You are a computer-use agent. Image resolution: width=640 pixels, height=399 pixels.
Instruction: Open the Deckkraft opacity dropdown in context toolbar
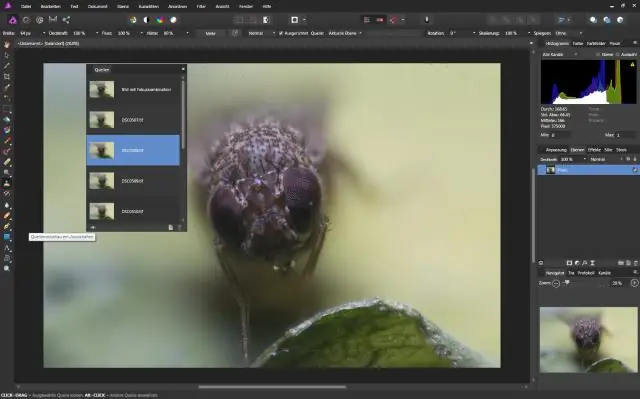(97, 33)
